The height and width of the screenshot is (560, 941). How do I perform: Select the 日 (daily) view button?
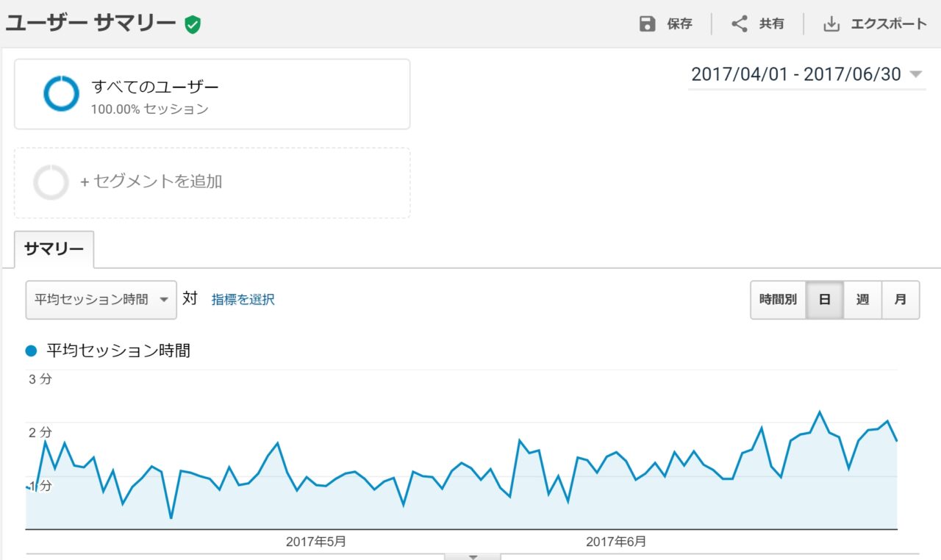point(825,300)
